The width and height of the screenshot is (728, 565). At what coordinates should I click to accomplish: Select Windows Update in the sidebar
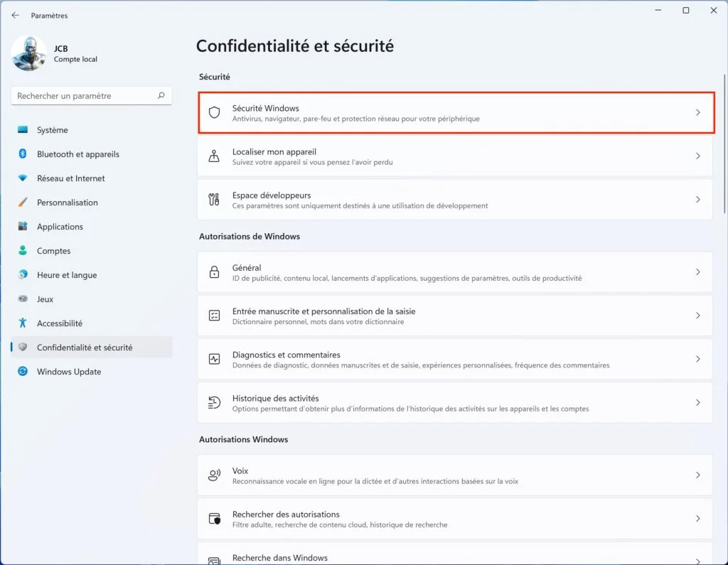tap(68, 372)
